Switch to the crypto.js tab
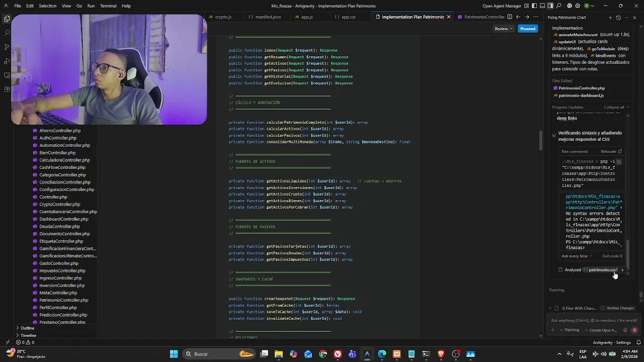The image size is (644, 362). 223,17
